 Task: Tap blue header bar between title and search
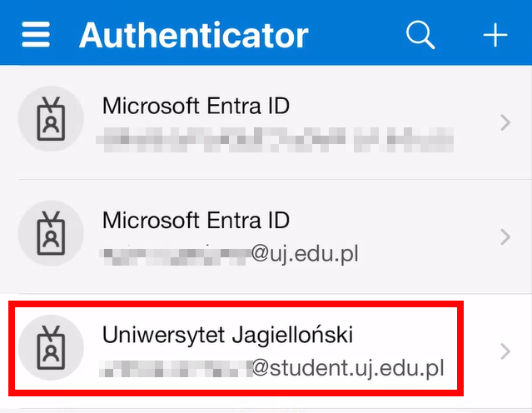point(357,35)
